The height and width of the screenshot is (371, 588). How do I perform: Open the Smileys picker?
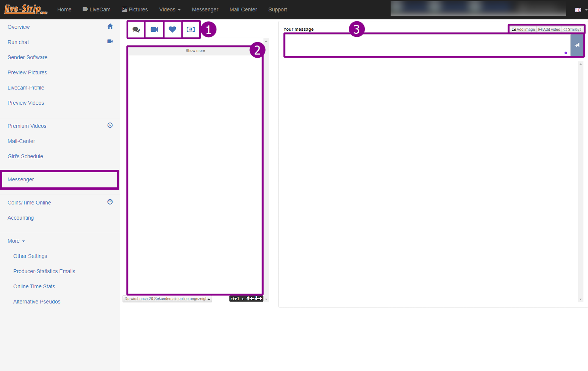(572, 30)
